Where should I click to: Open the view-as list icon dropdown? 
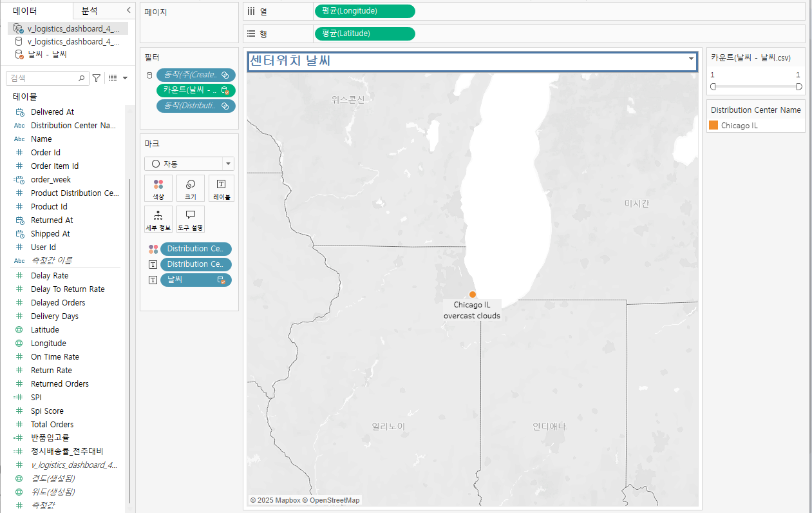(x=117, y=78)
